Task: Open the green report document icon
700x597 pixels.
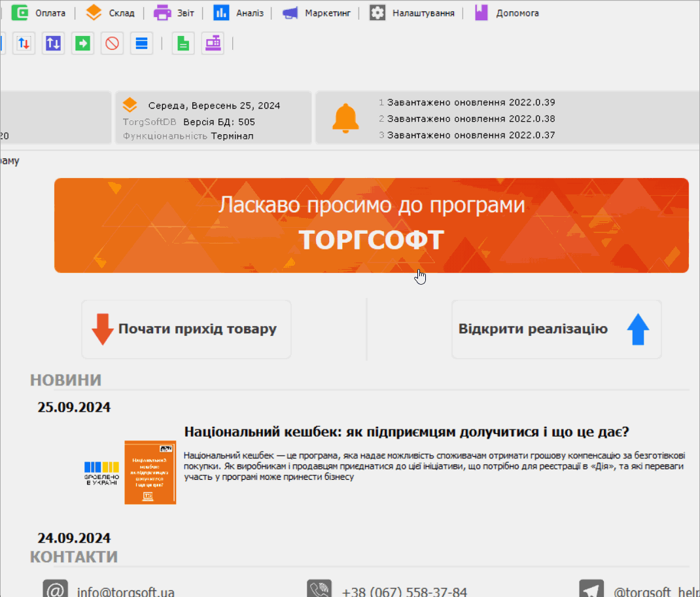Action: click(x=183, y=43)
